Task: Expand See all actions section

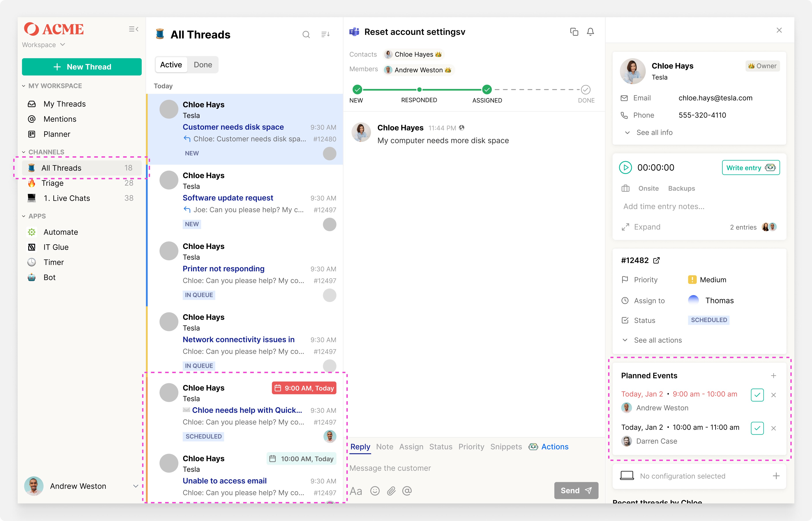Action: coord(658,340)
